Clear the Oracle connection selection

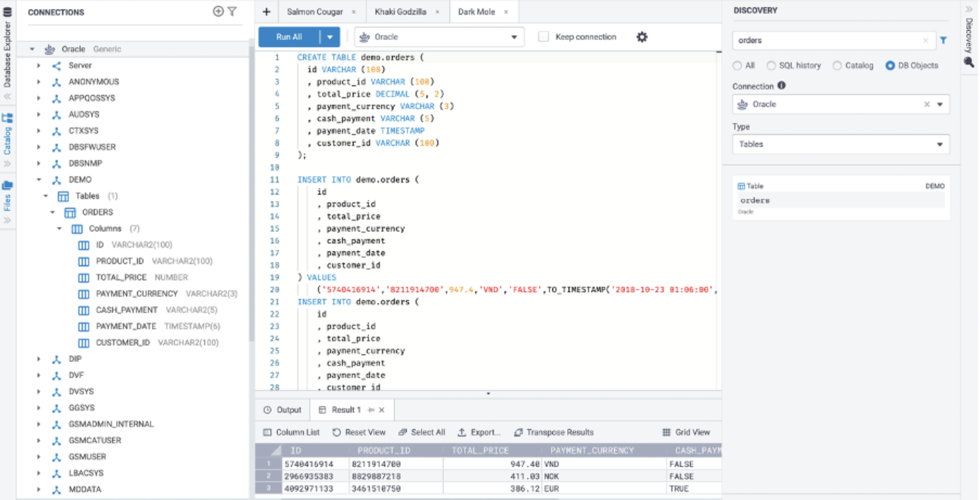pyautogui.click(x=927, y=104)
